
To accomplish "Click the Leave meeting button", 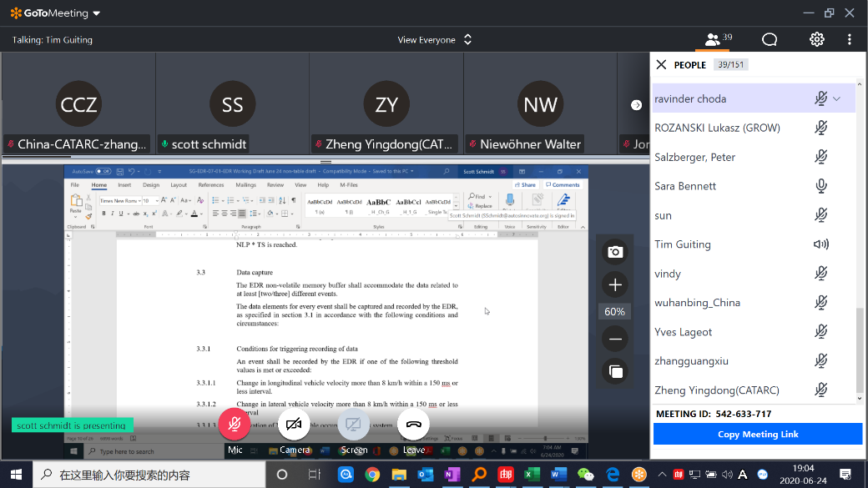I will (413, 425).
